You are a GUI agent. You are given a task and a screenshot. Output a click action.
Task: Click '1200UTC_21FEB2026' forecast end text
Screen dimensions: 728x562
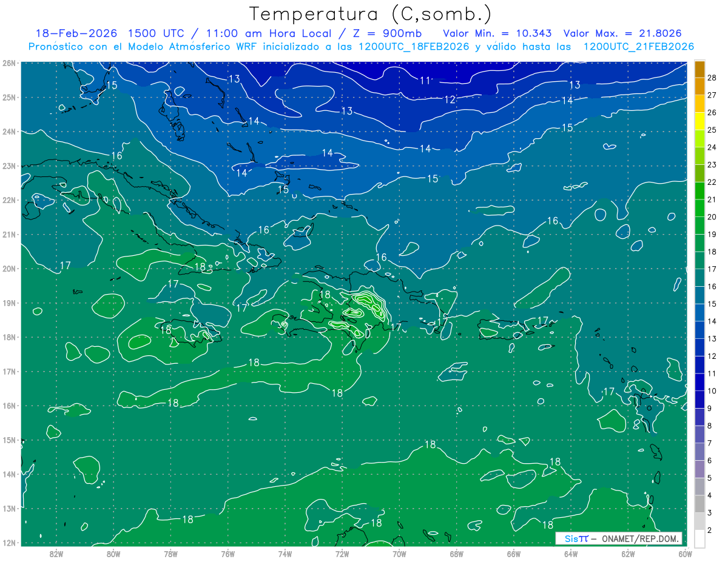[638, 47]
